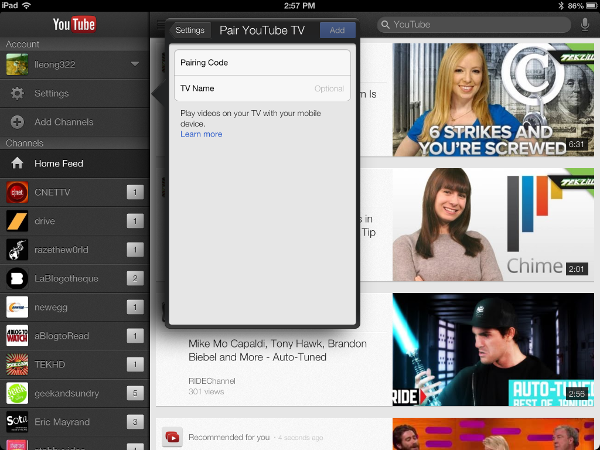The height and width of the screenshot is (450, 600).
Task: Tap the Wi-Fi status icon
Action: (26, 5)
